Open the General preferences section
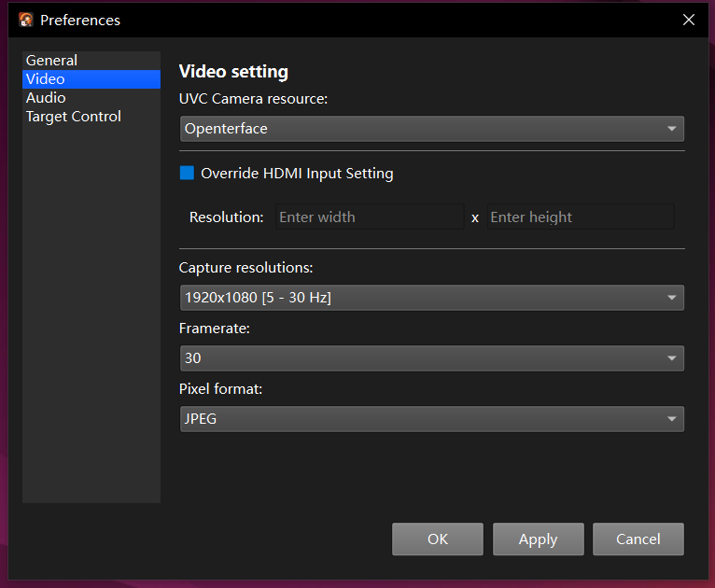The height and width of the screenshot is (588, 715). (51, 61)
